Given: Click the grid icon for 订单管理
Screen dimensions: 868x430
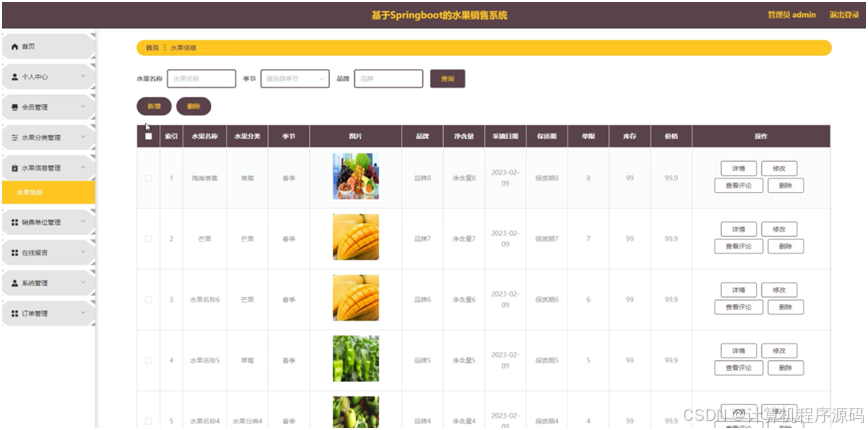Looking at the screenshot, I should (14, 314).
